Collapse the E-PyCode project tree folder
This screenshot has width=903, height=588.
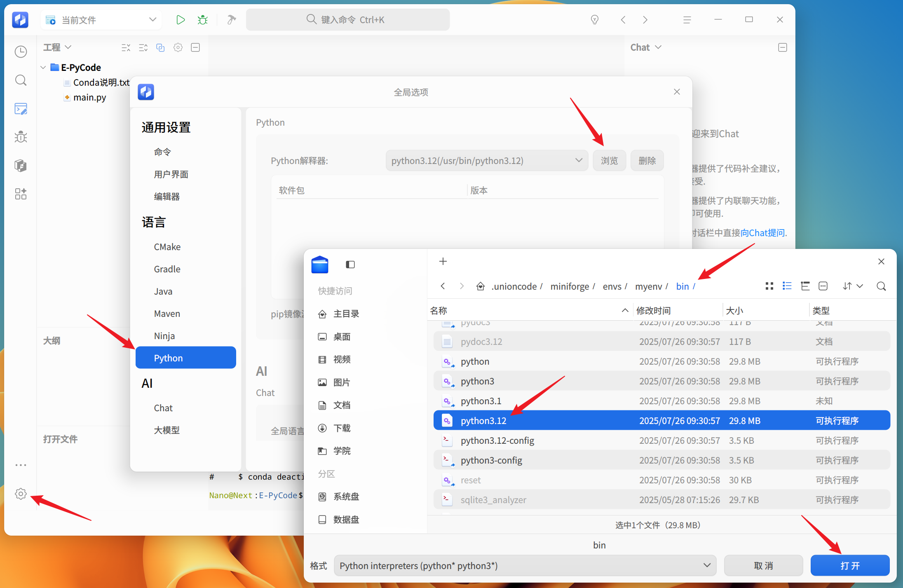tap(43, 67)
